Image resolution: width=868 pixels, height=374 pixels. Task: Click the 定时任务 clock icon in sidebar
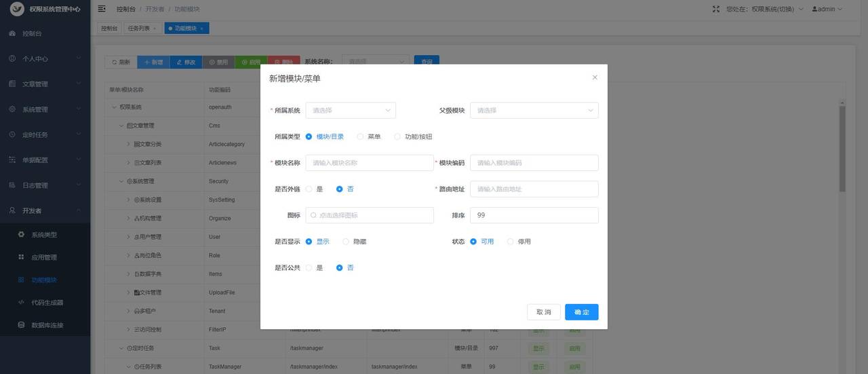coord(12,134)
